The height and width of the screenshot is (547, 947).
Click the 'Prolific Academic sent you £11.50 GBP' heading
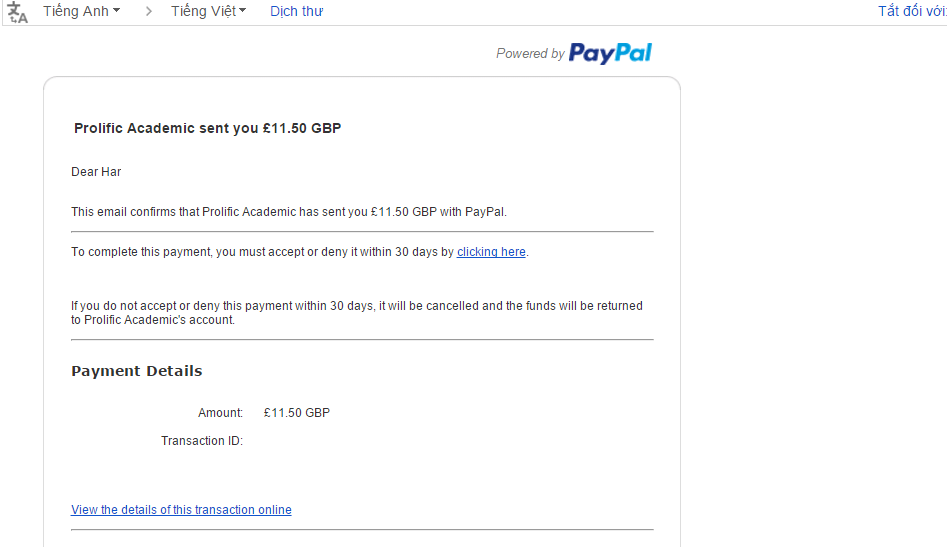point(208,128)
